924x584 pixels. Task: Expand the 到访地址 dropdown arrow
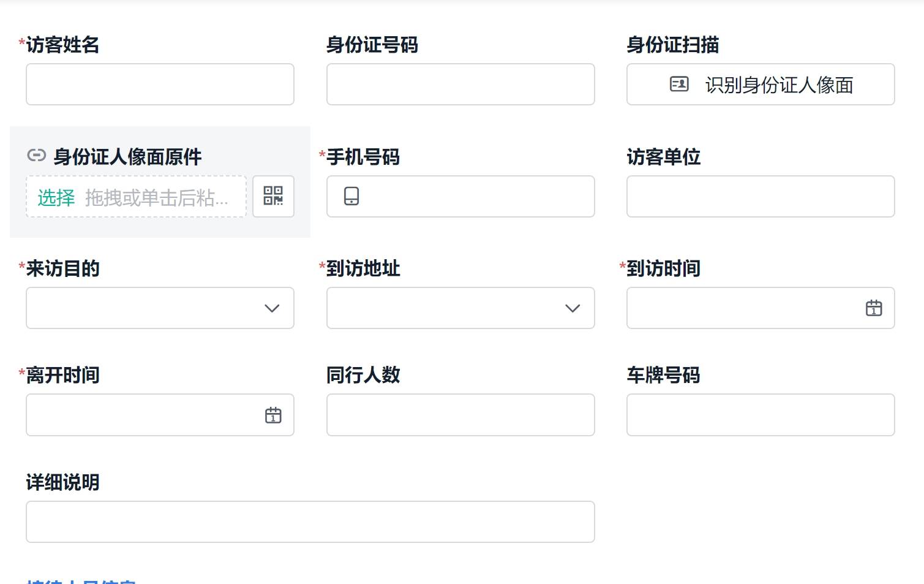point(573,308)
